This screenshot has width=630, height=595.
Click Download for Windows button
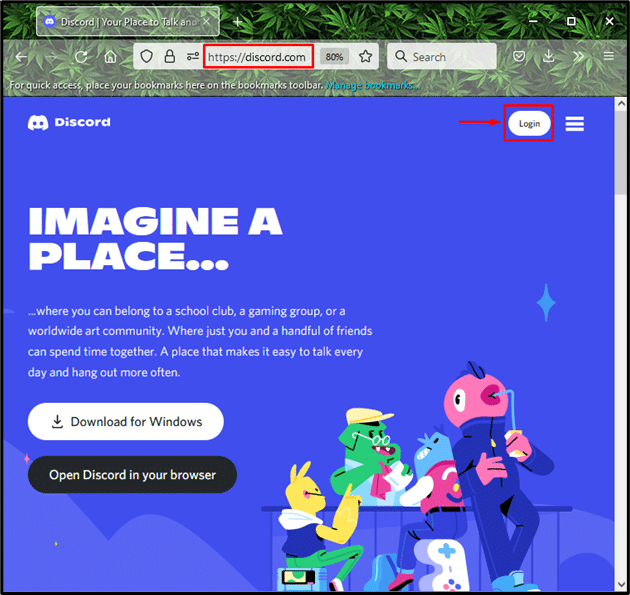126,421
